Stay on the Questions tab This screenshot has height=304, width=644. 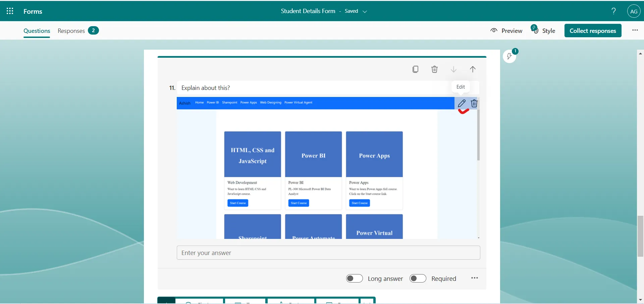(x=36, y=31)
